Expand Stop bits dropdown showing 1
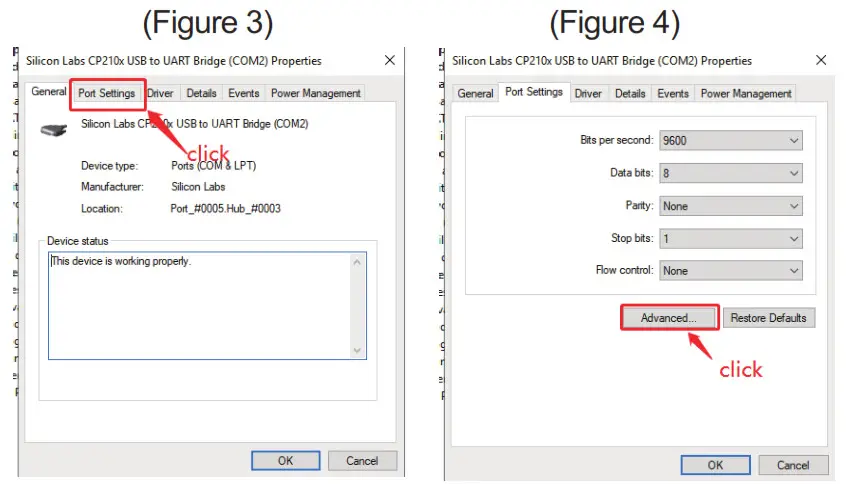Viewport: 846px width, 494px height. tap(731, 238)
